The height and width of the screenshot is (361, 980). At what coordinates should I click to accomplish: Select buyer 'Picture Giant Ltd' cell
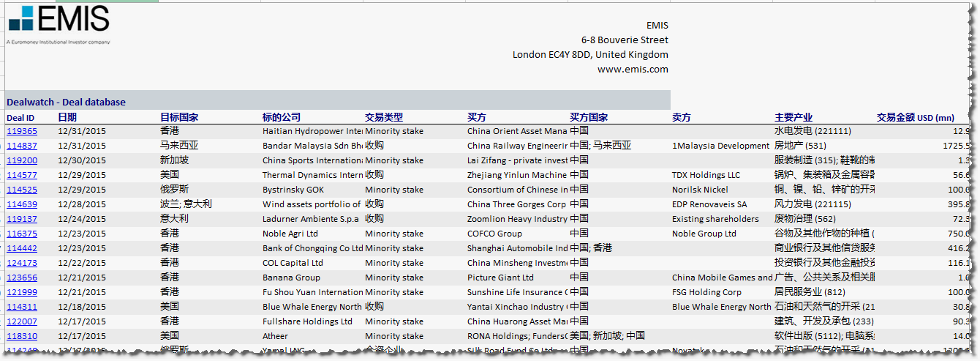[x=500, y=278]
